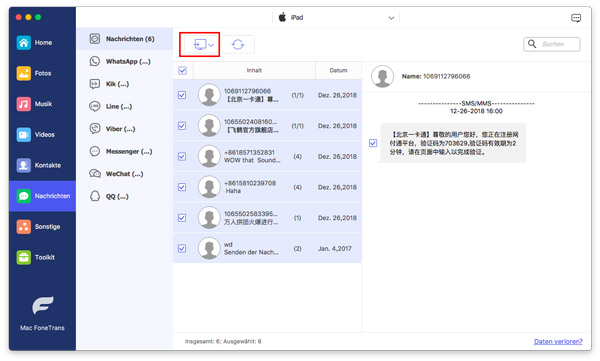
Task: Uncheck the +8618571352831 conversation checkbox
Action: (x=182, y=156)
